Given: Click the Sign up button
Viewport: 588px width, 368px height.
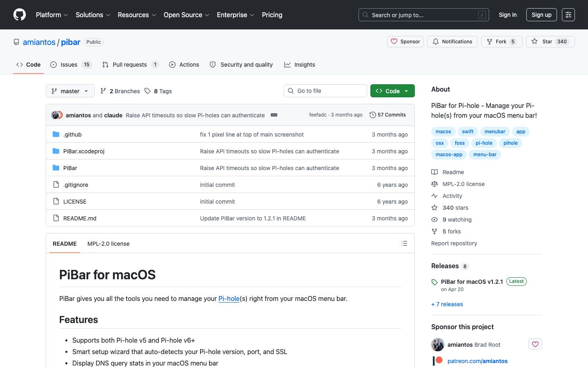Looking at the screenshot, I should pos(541,15).
